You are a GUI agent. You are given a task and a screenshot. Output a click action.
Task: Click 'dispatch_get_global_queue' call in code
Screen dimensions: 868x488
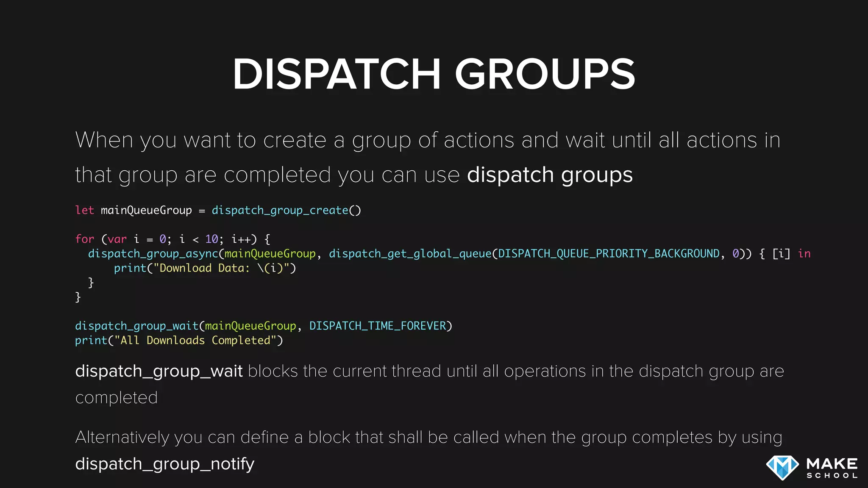click(410, 254)
